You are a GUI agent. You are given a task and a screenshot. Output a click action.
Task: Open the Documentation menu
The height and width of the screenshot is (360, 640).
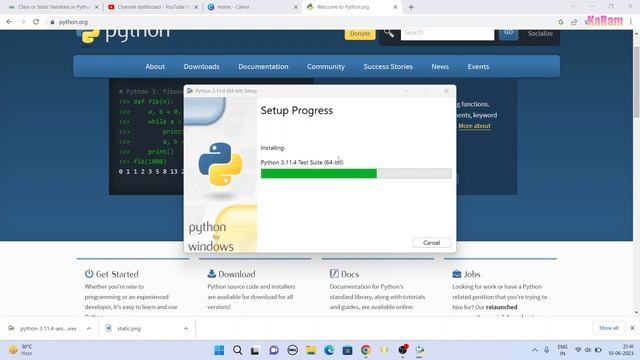click(263, 67)
